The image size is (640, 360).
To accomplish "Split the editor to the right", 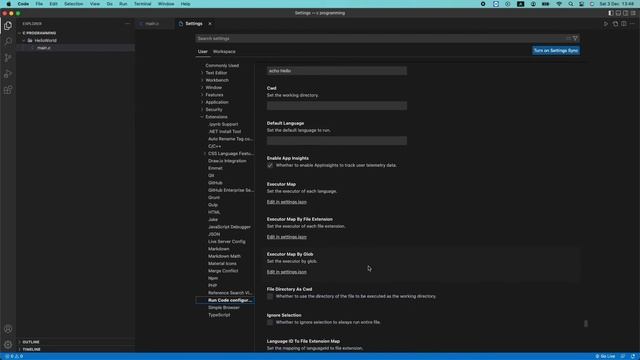I will [x=624, y=24].
